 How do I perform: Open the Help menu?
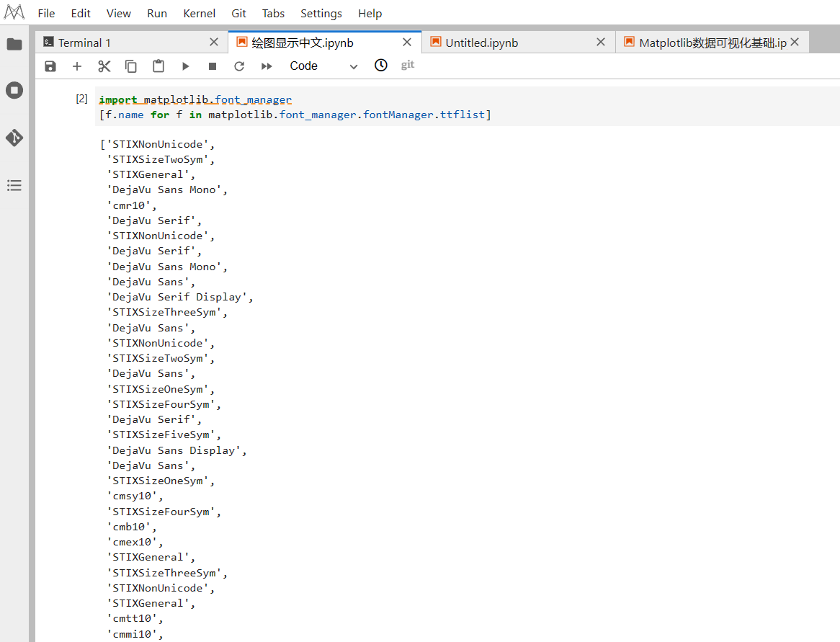pos(370,14)
